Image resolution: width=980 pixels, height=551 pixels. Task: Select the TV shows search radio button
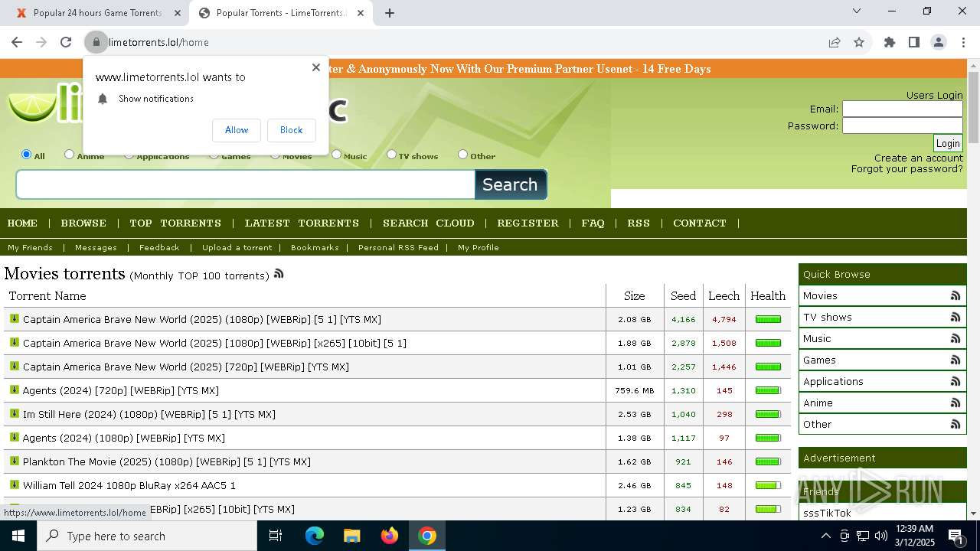[391, 154]
